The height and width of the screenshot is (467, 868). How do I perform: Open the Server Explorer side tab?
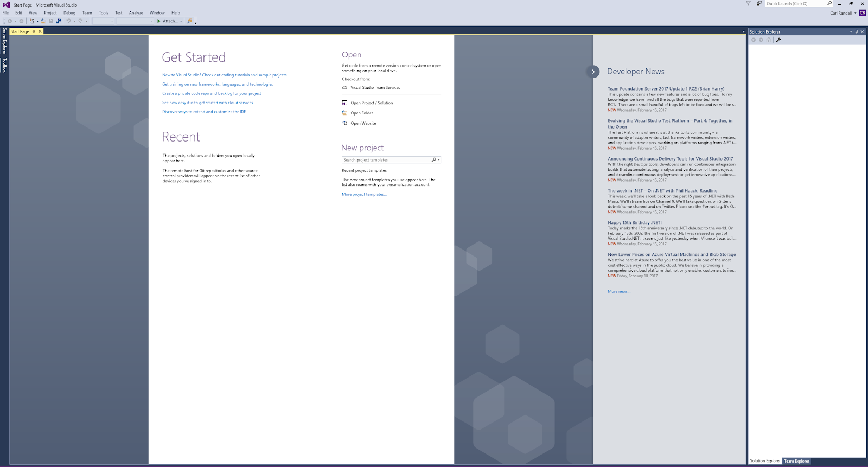4,40
